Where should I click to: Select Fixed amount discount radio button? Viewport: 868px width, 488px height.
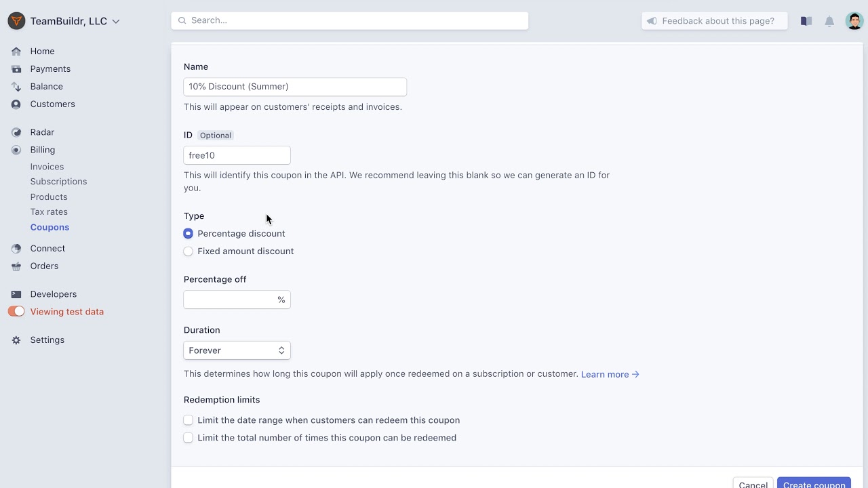pyautogui.click(x=188, y=251)
